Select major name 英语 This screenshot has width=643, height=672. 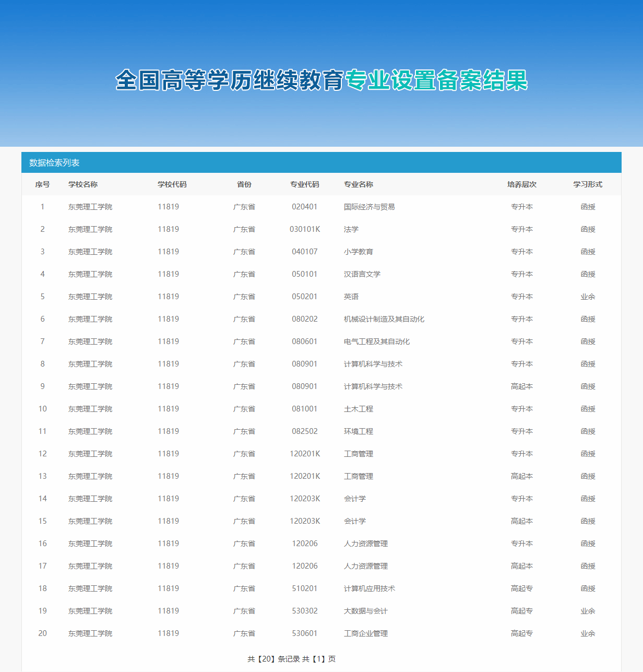pyautogui.click(x=351, y=297)
